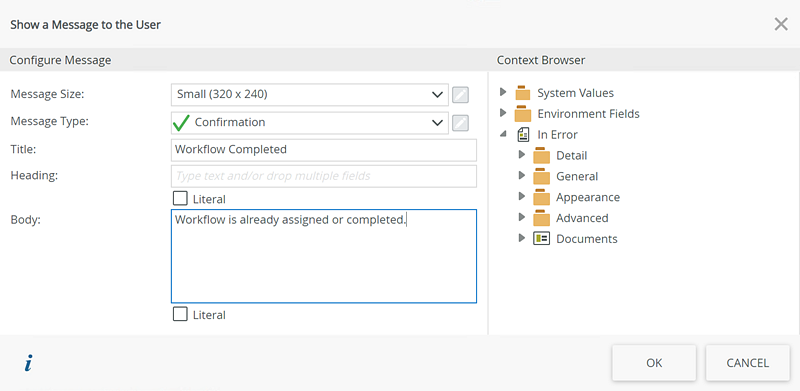
Task: Click the edit icon beside Message Type
Action: click(x=460, y=123)
